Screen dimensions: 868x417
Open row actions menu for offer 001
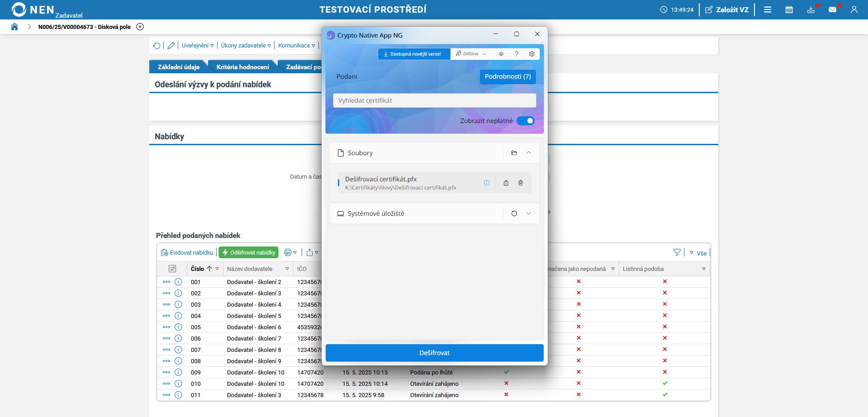coord(166,282)
